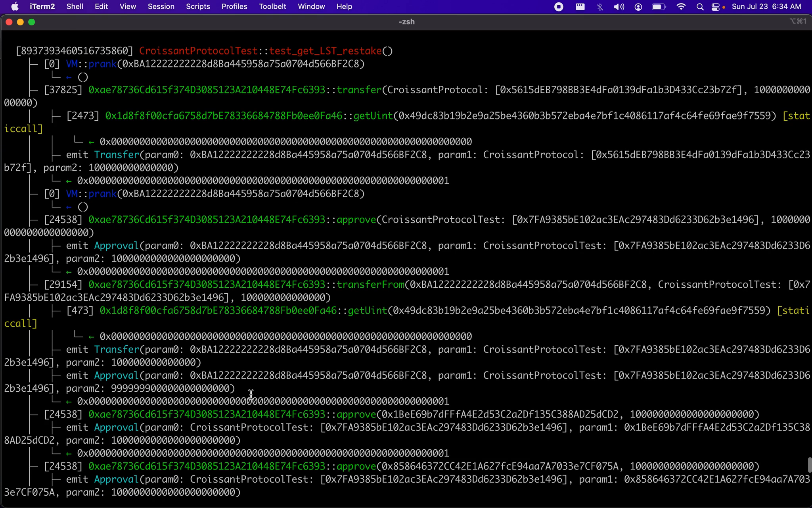Viewport: 812px width, 508px height.
Task: Open Bluetooth status in menu bar
Action: tap(600, 7)
